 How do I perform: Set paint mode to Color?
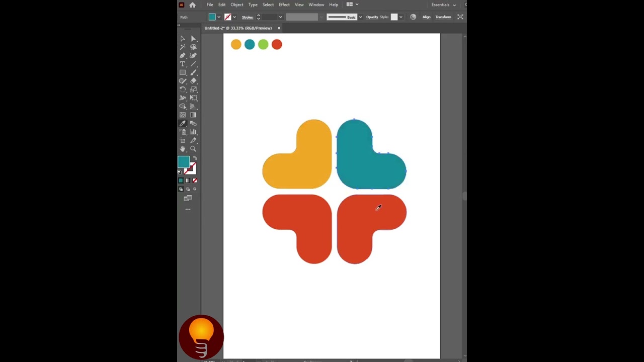pyautogui.click(x=181, y=180)
